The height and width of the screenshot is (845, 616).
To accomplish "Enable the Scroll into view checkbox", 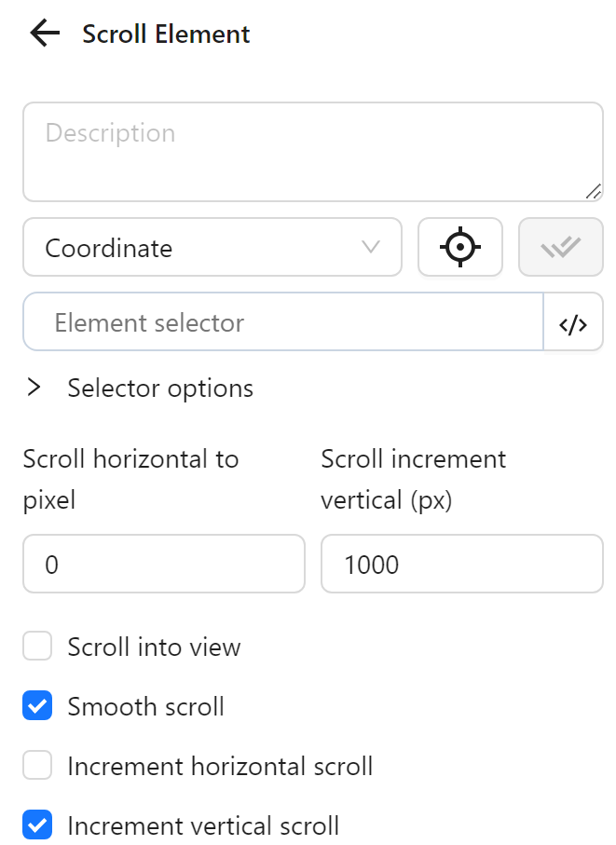I will pyautogui.click(x=37, y=646).
